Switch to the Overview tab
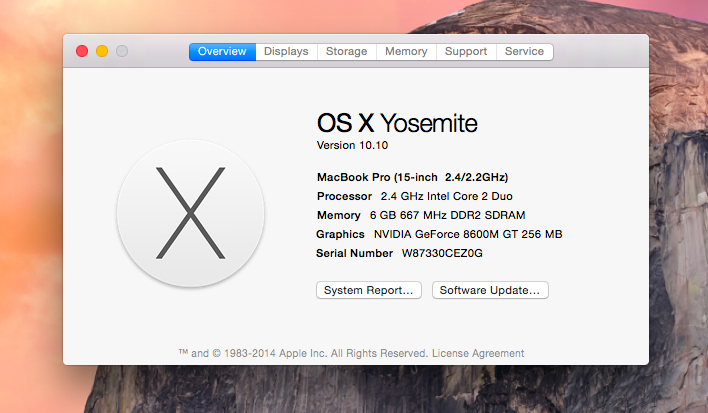The width and height of the screenshot is (708, 413). (x=222, y=51)
